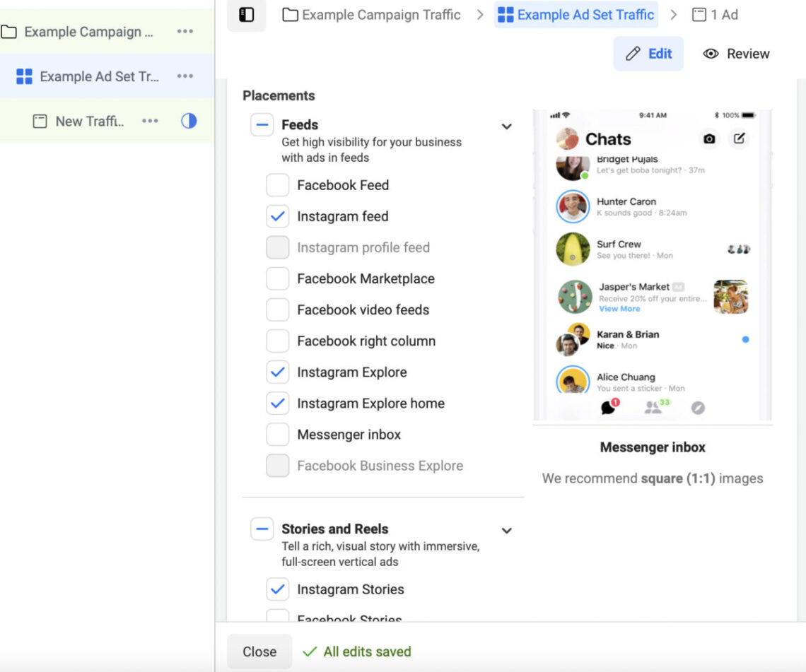The width and height of the screenshot is (806, 672).
Task: Click the Messenger inbox ad preview thumbnail
Action: click(653, 265)
